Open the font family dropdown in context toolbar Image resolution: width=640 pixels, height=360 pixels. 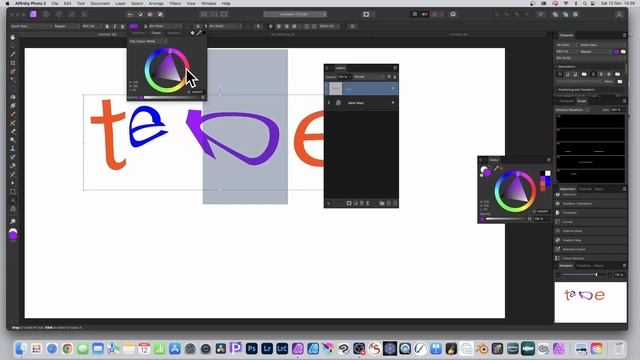pyautogui.click(x=31, y=26)
